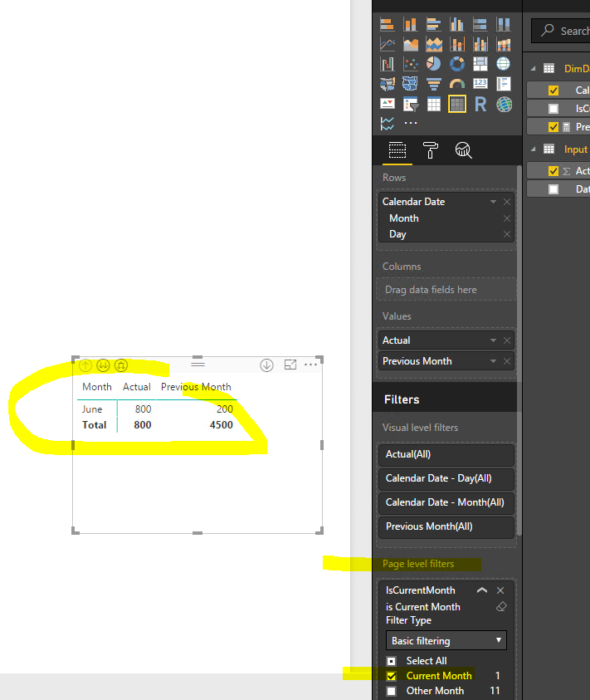Expand Calendar Date - Month(All) filter

pyautogui.click(x=446, y=502)
